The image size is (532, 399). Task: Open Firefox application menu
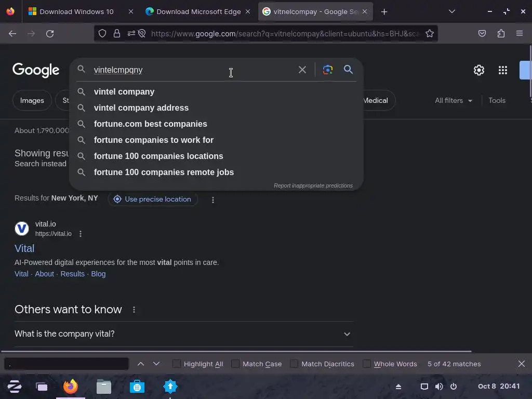[x=520, y=33]
